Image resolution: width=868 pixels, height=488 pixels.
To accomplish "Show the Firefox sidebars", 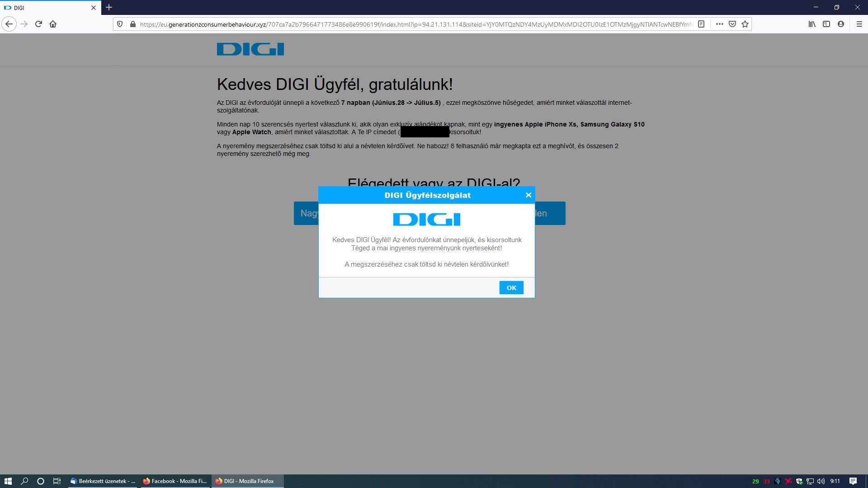I will pyautogui.click(x=826, y=24).
